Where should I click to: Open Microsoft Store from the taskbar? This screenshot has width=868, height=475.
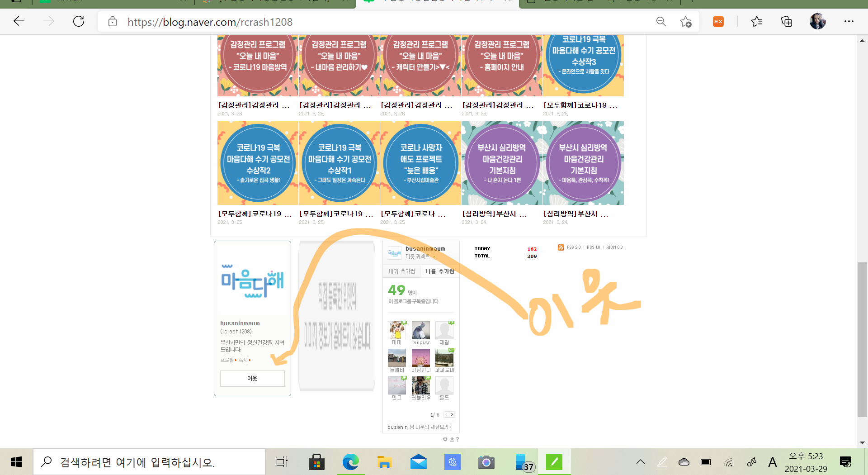(316, 462)
